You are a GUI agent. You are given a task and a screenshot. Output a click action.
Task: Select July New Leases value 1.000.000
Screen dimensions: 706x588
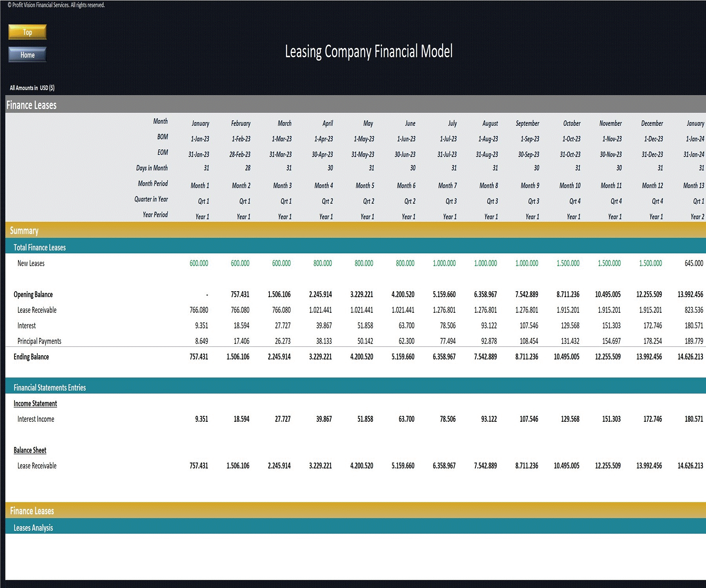click(x=444, y=263)
